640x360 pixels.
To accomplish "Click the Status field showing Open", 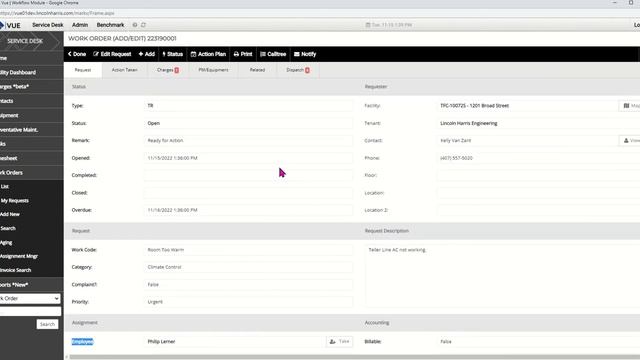I will tap(248, 123).
